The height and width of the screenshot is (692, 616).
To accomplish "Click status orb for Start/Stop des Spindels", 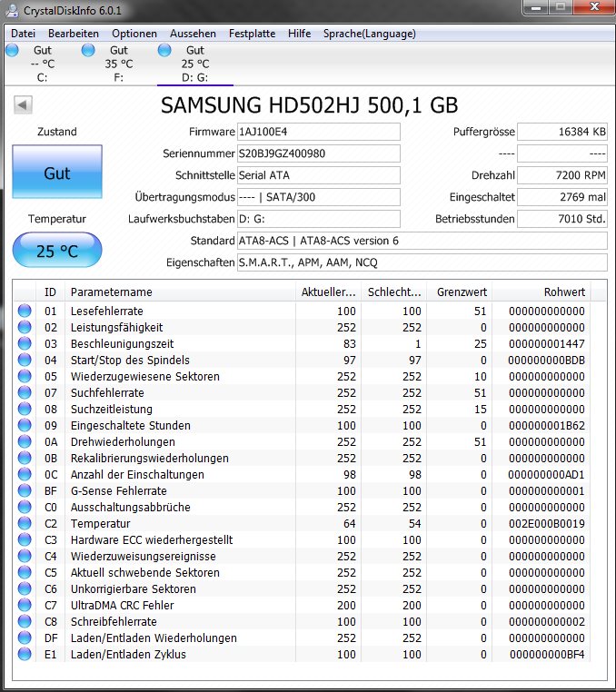I will [x=25, y=360].
